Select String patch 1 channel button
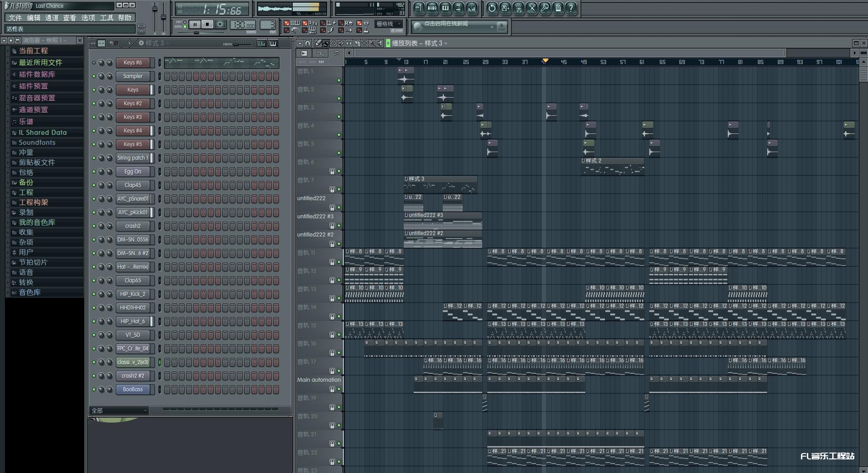Viewport: 868px width, 473px height. click(x=133, y=158)
